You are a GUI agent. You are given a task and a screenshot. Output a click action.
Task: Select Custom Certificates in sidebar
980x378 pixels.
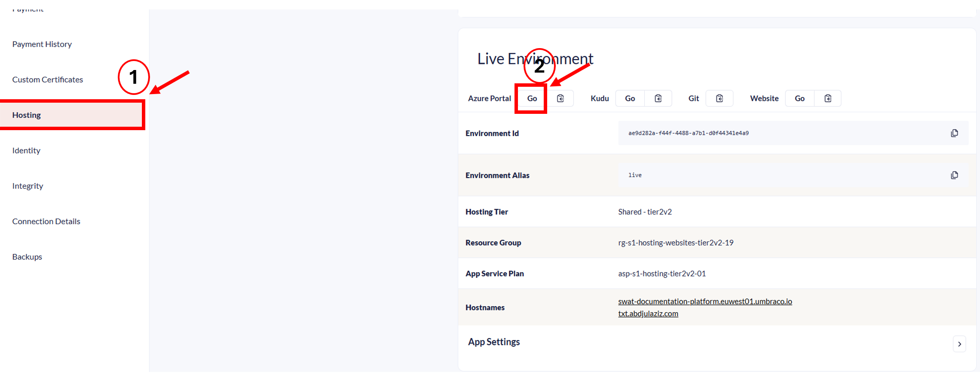click(48, 79)
